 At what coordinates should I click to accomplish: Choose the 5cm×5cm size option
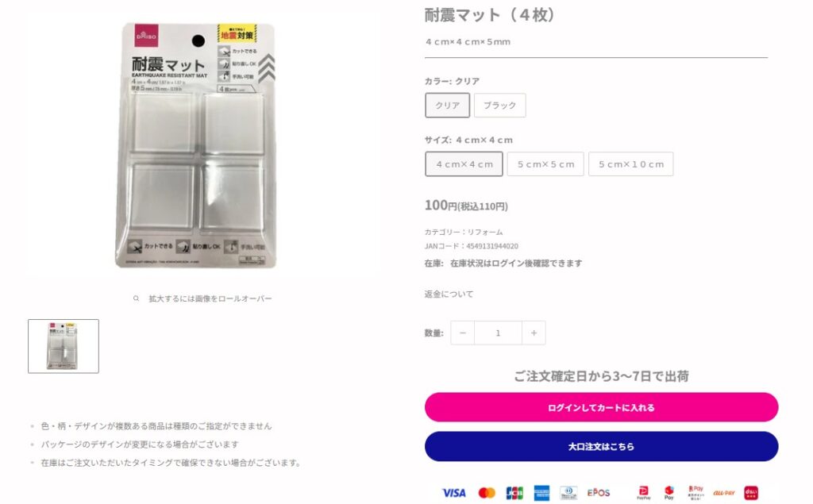545,164
